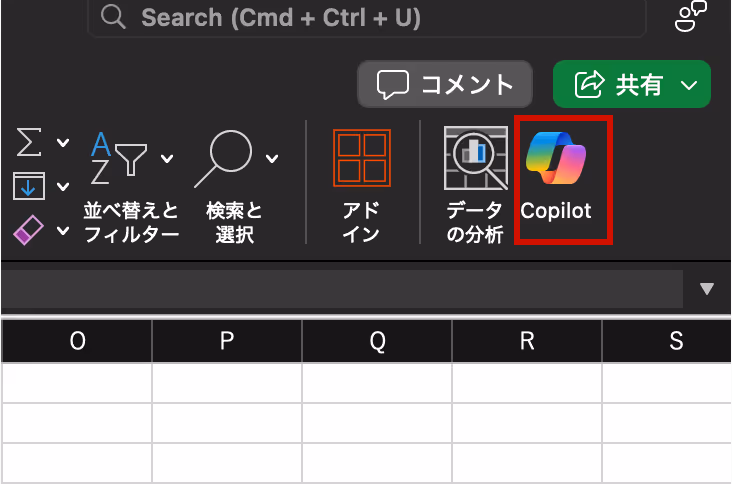Click inside the formula bar
Viewport: 732px width, 484px height.
[x=342, y=288]
